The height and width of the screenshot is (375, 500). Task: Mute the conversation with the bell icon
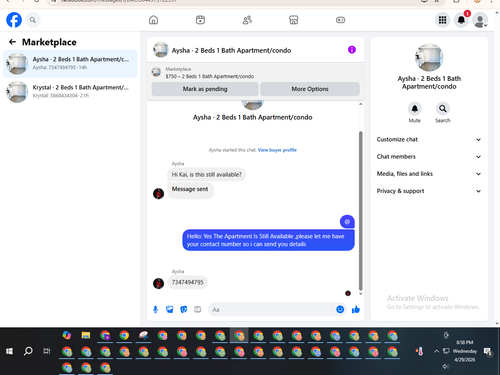click(415, 109)
